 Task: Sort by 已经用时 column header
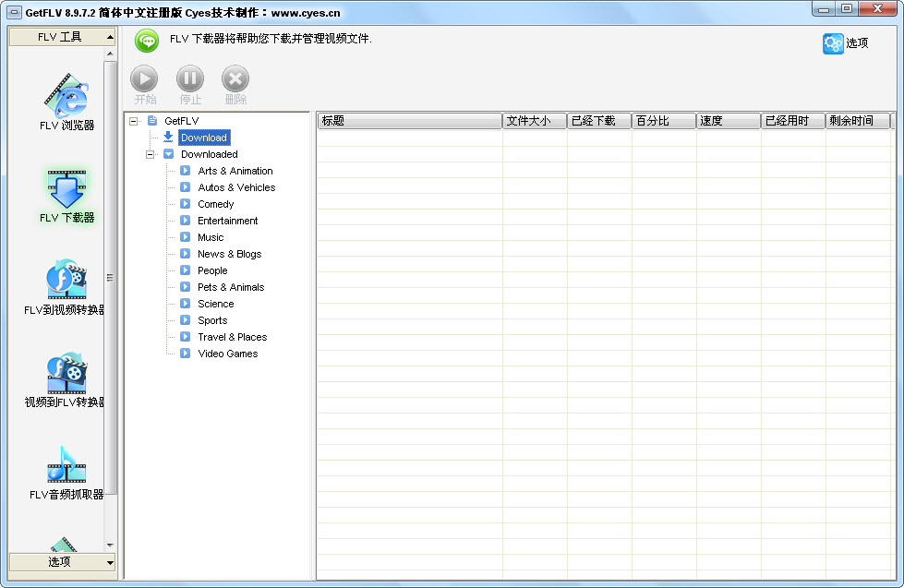coord(792,121)
